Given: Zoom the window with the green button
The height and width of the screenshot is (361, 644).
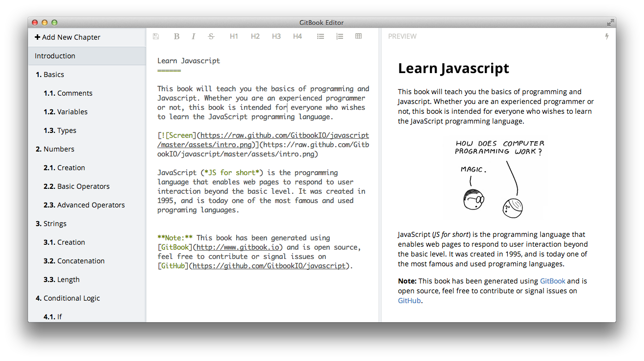Looking at the screenshot, I should (54, 23).
